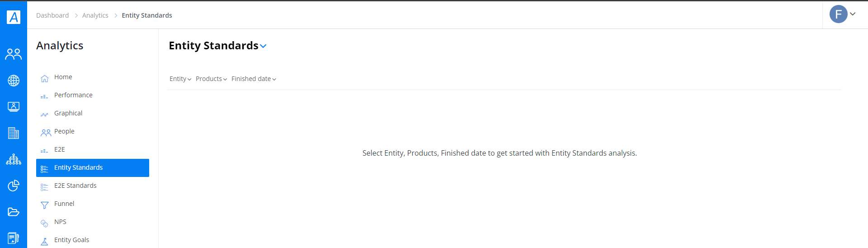The height and width of the screenshot is (248, 868).
Task: Expand the Entity Standards title chevron
Action: click(263, 46)
